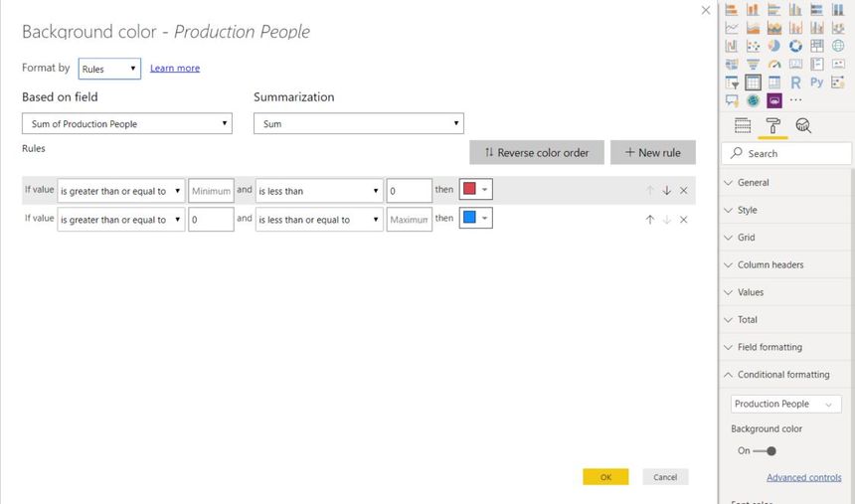The image size is (855, 504).
Task: Open second rule's 'is greater than or equal to' dropdown
Action: coord(121,220)
